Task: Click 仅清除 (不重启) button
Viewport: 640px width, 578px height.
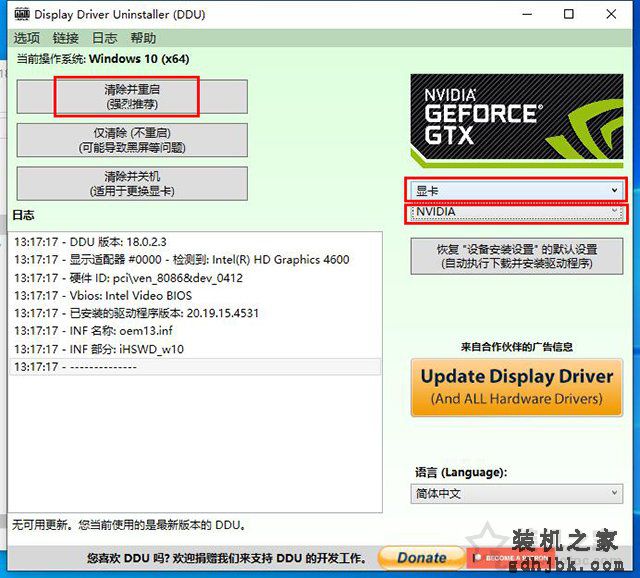Action: pyautogui.click(x=132, y=140)
